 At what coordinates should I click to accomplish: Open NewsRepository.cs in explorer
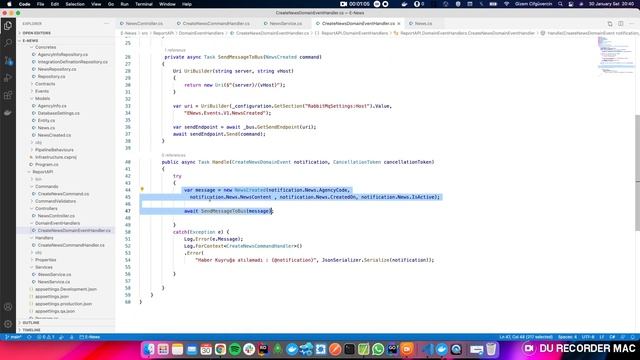click(x=57, y=69)
